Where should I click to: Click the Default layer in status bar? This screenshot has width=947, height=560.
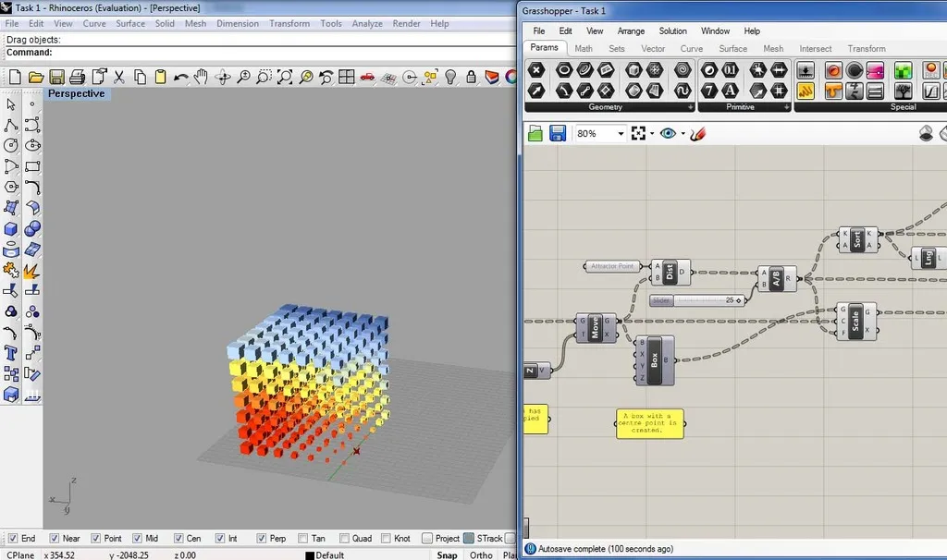tap(325, 555)
